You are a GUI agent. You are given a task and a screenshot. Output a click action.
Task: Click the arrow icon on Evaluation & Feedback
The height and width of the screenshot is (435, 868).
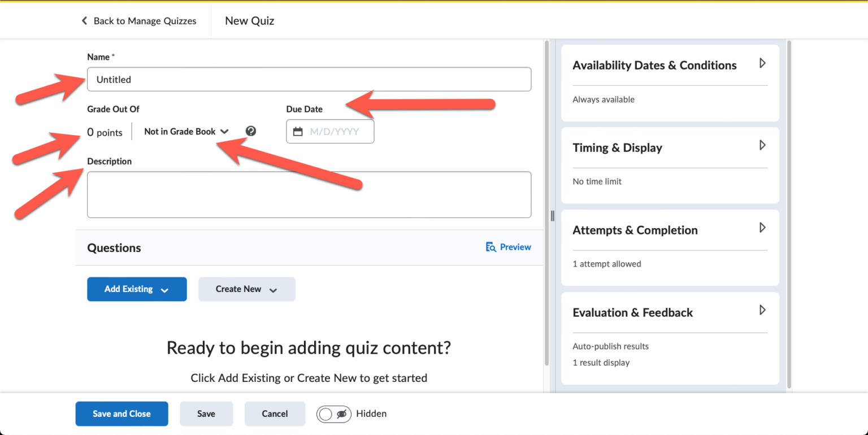[762, 310]
